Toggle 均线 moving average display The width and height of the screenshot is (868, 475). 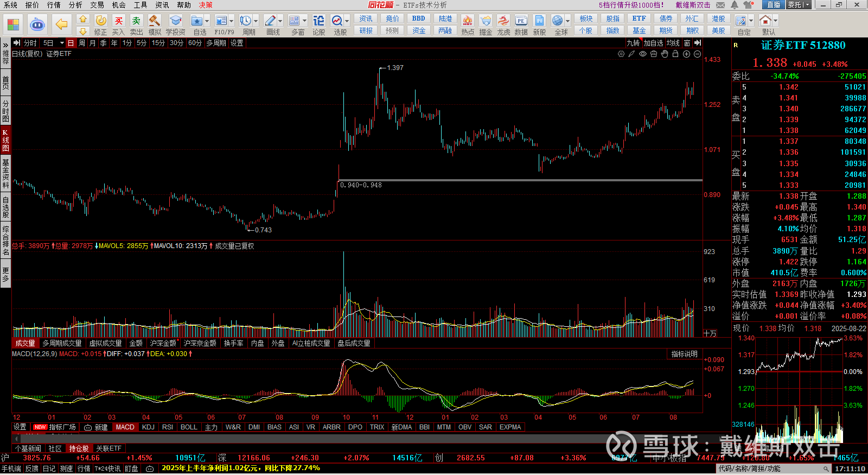click(673, 43)
